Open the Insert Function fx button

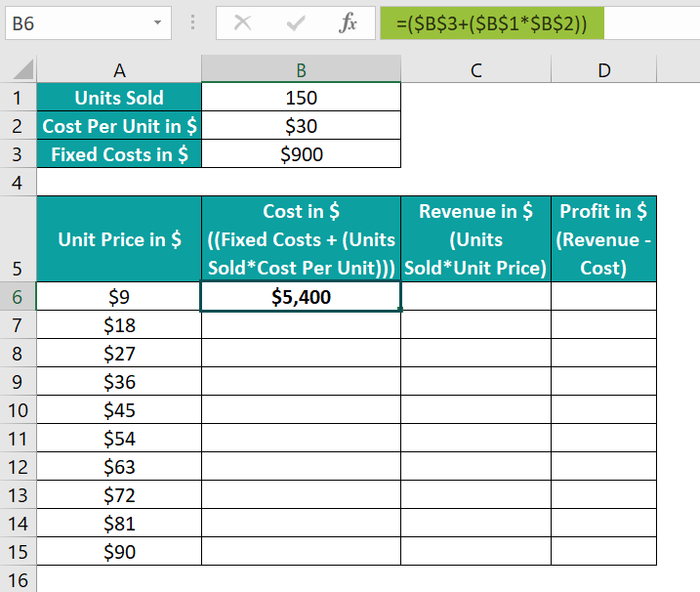(348, 22)
